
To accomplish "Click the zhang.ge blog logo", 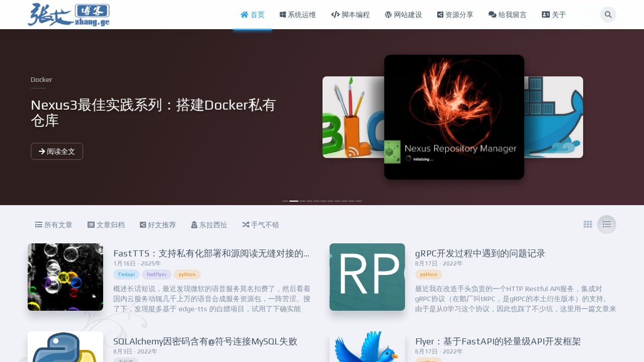I will pyautogui.click(x=68, y=15).
